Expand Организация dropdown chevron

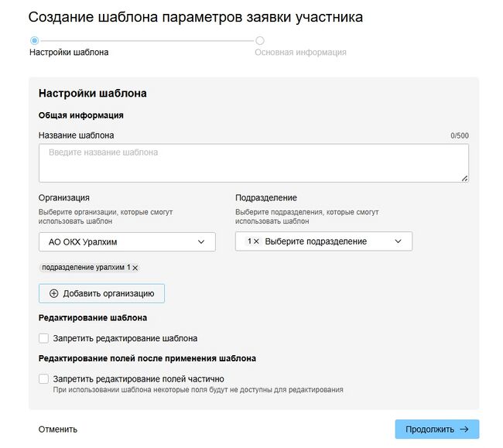tap(201, 242)
